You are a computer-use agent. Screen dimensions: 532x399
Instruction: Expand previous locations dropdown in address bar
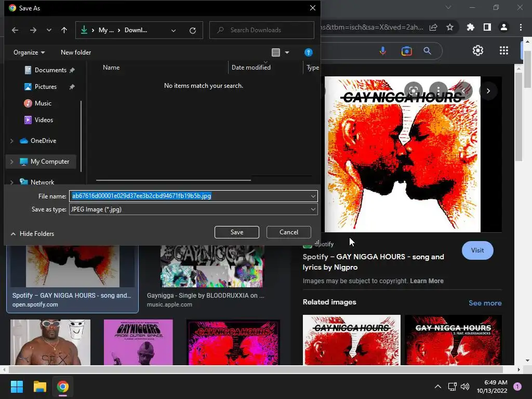pyautogui.click(x=174, y=31)
